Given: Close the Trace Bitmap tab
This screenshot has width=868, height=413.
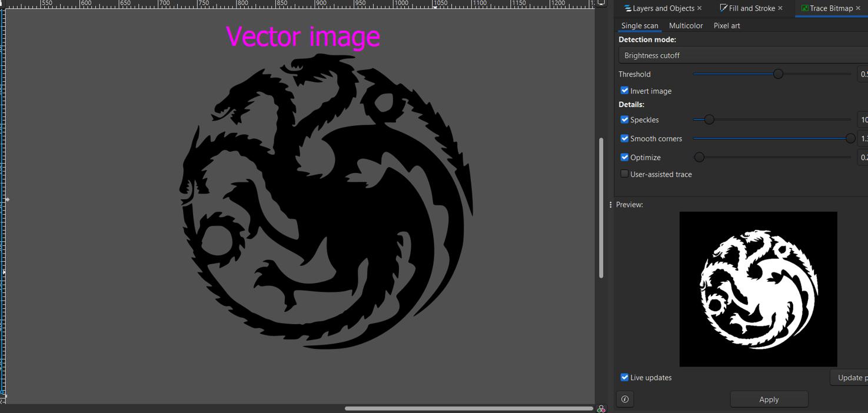Looking at the screenshot, I should (858, 8).
